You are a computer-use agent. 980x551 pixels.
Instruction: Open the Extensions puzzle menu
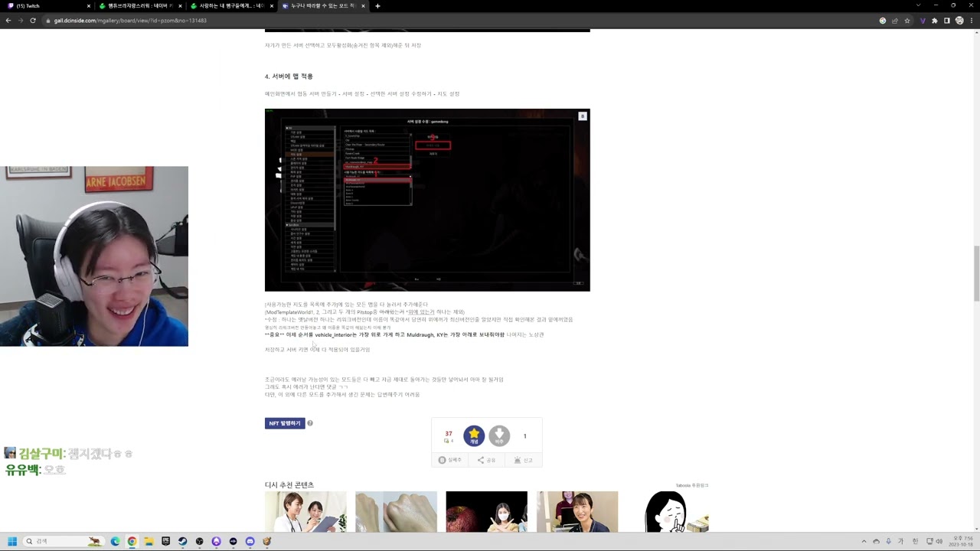(x=935, y=21)
